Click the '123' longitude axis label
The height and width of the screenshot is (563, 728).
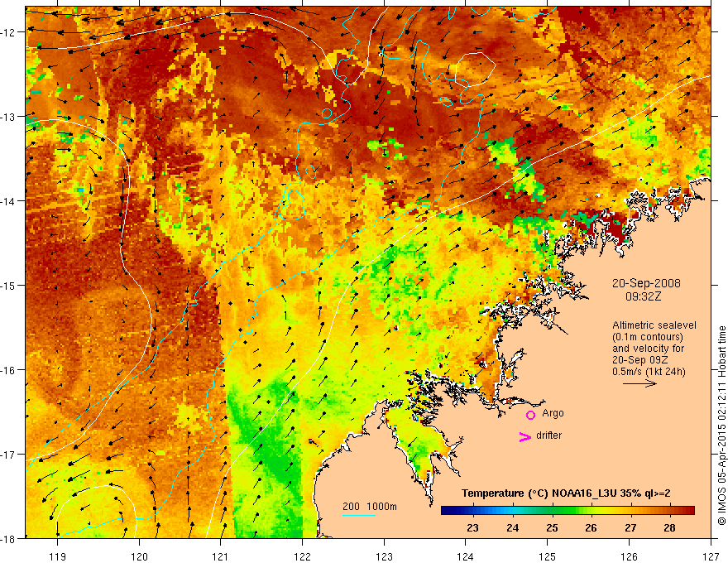[384, 556]
